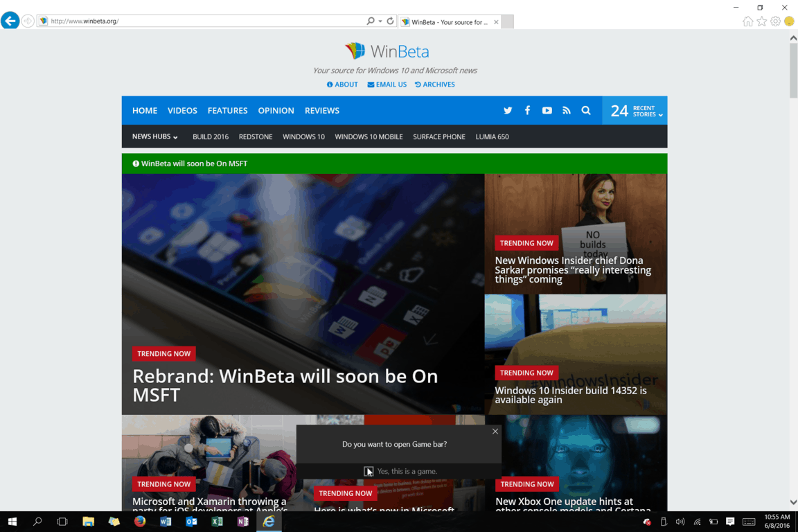Open the Windows Start button
Image resolution: width=798 pixels, height=532 pixels.
12,522
